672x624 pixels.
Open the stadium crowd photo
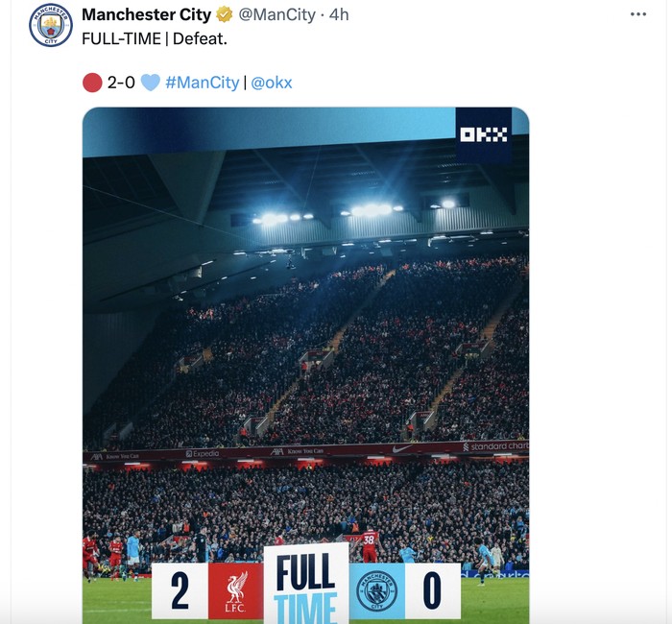305,365
